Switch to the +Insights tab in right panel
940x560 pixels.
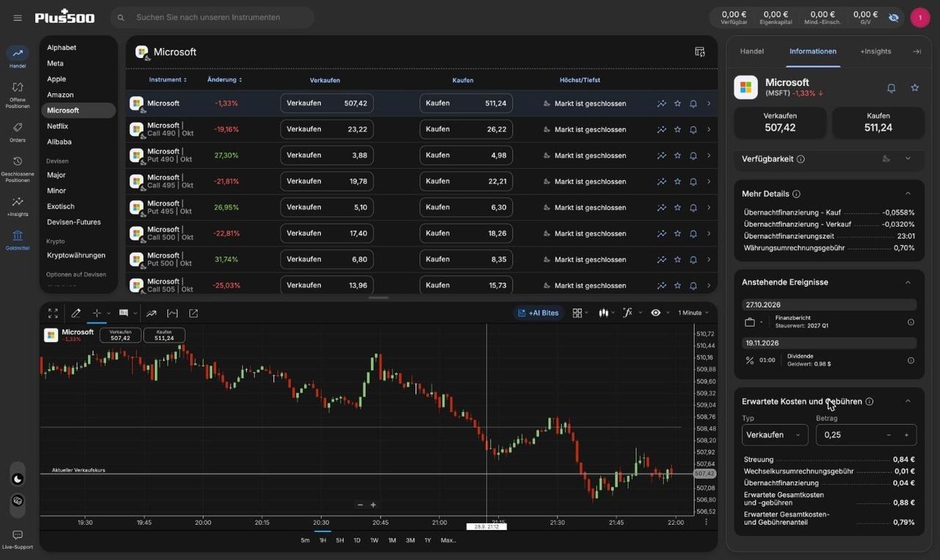875,51
